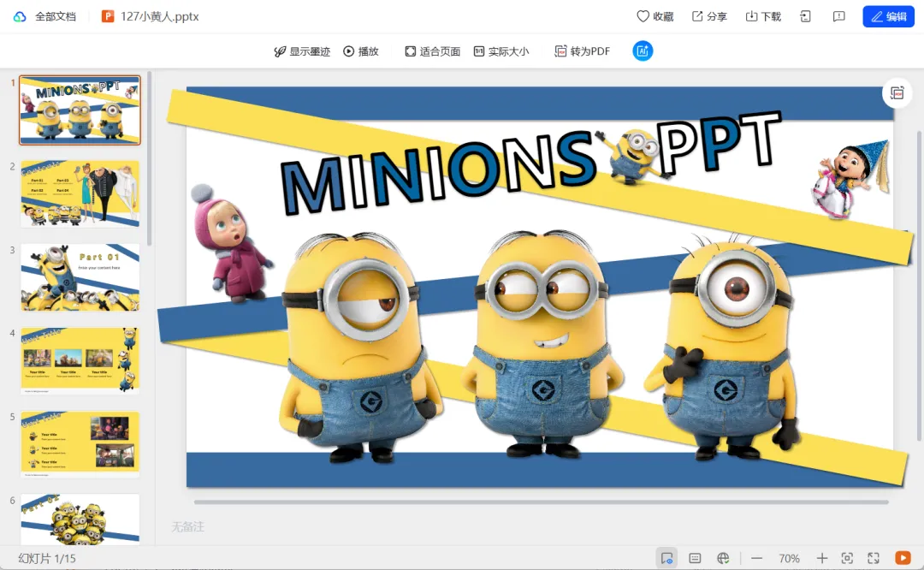Share the document with 分享
Screen dimensions: 924x570
(709, 16)
